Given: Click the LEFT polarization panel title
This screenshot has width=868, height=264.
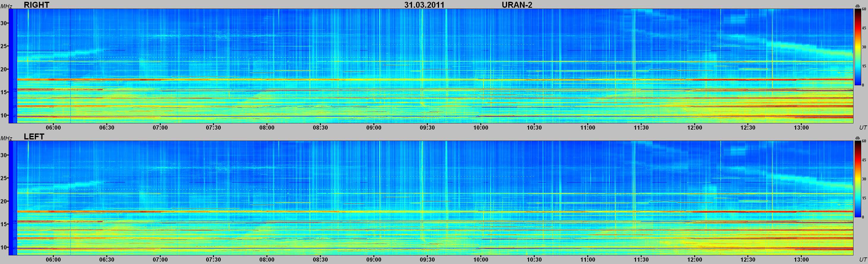Looking at the screenshot, I should [x=34, y=136].
